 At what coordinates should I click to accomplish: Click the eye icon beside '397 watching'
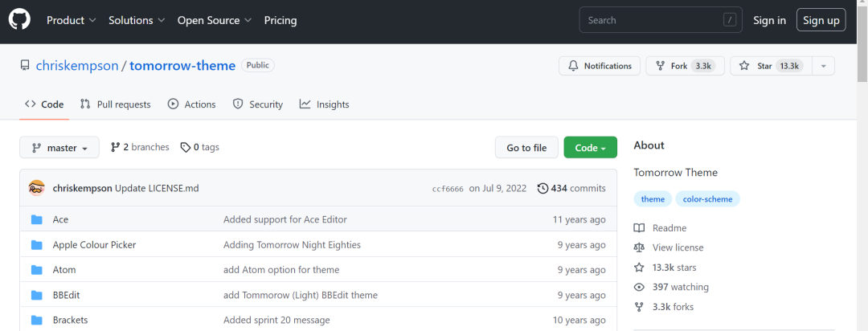(x=639, y=287)
